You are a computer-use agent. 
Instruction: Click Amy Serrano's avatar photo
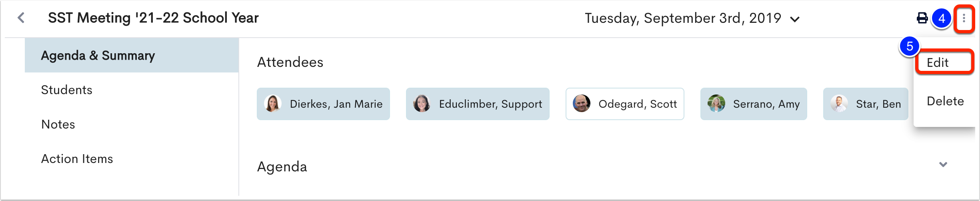(716, 104)
